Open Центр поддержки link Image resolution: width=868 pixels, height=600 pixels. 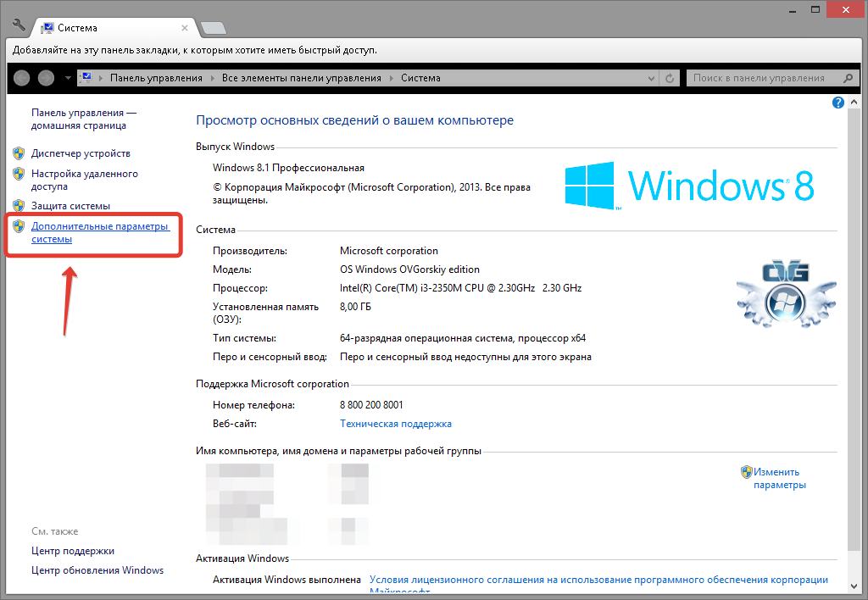point(73,551)
